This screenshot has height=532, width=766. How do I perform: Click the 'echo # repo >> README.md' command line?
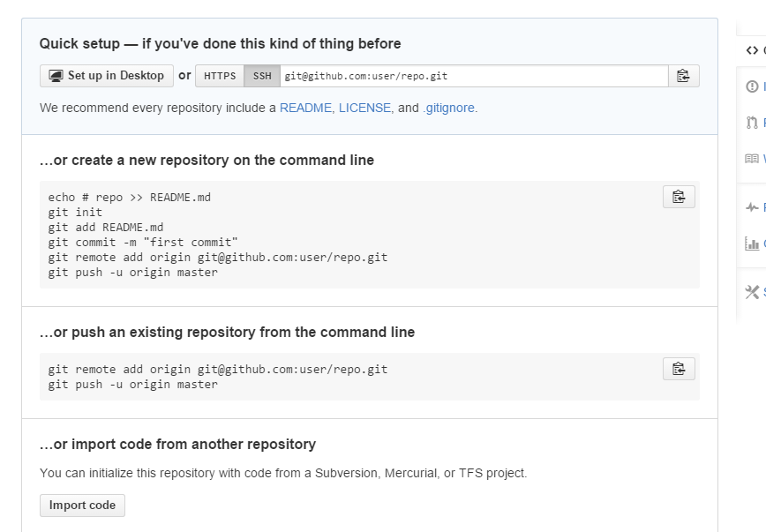[130, 198]
